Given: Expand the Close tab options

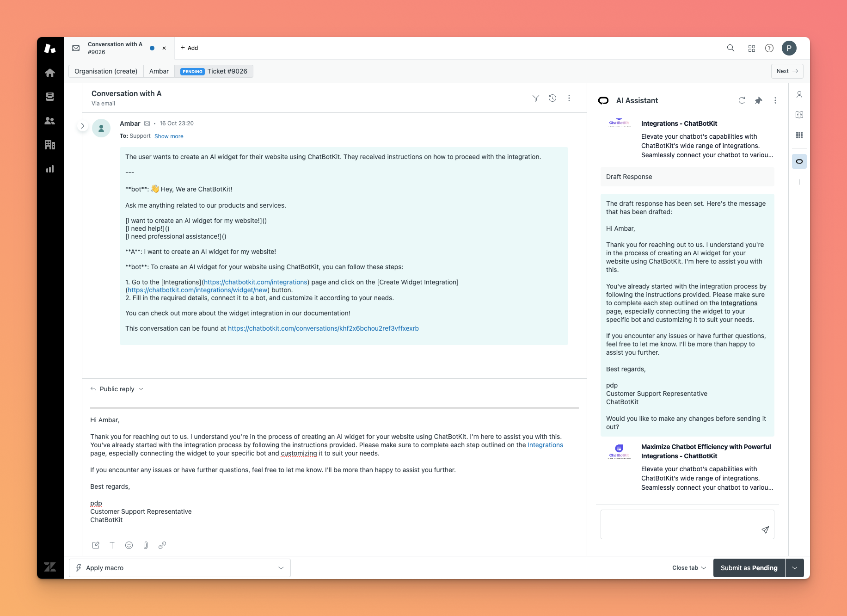Looking at the screenshot, I should 689,568.
